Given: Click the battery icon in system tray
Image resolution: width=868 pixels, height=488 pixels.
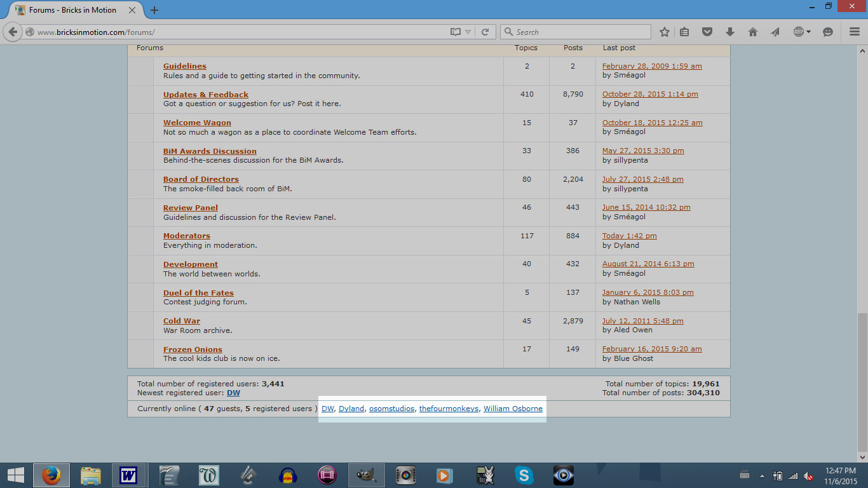Looking at the screenshot, I should click(x=778, y=476).
